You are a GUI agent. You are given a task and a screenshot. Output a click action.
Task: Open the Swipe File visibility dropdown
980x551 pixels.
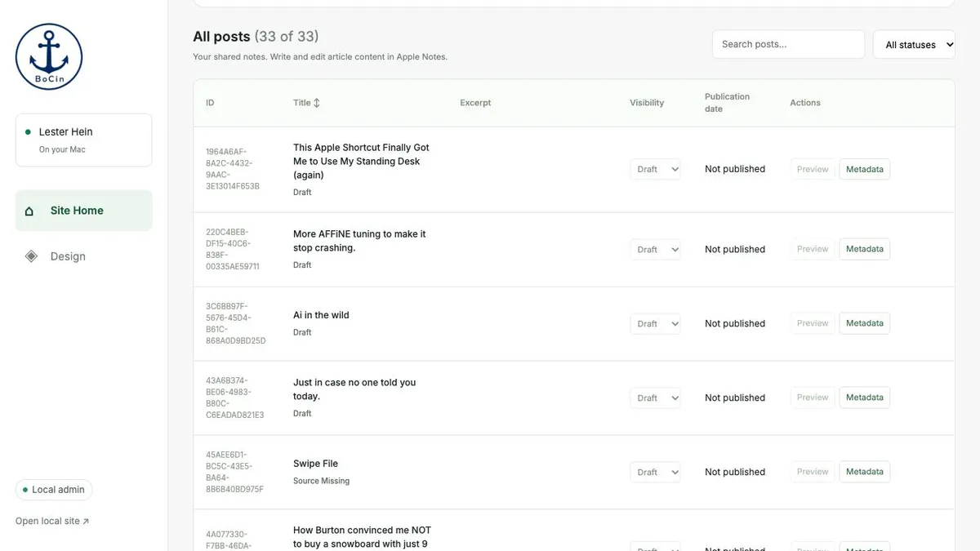(655, 472)
